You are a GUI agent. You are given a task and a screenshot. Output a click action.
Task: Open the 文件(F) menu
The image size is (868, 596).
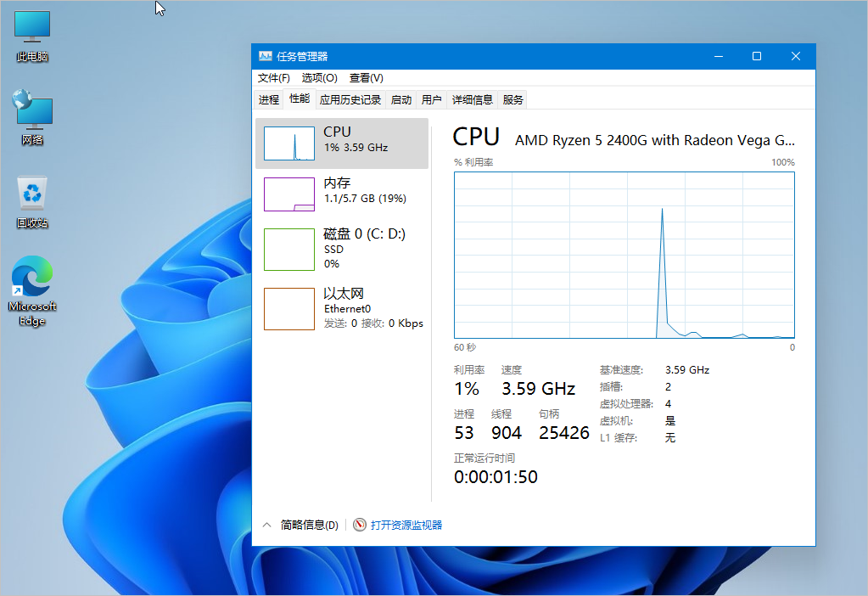(x=273, y=78)
